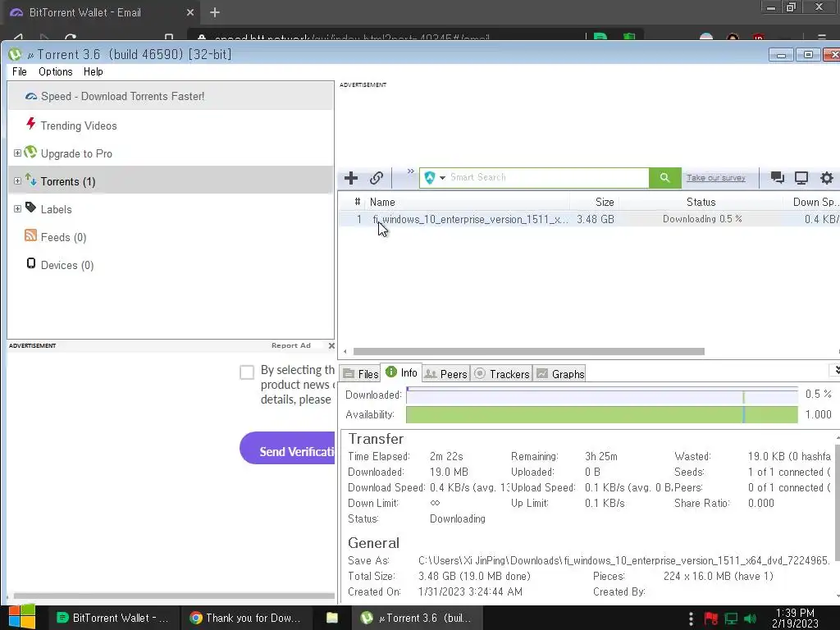Open File Explorer from taskbar

[332, 618]
